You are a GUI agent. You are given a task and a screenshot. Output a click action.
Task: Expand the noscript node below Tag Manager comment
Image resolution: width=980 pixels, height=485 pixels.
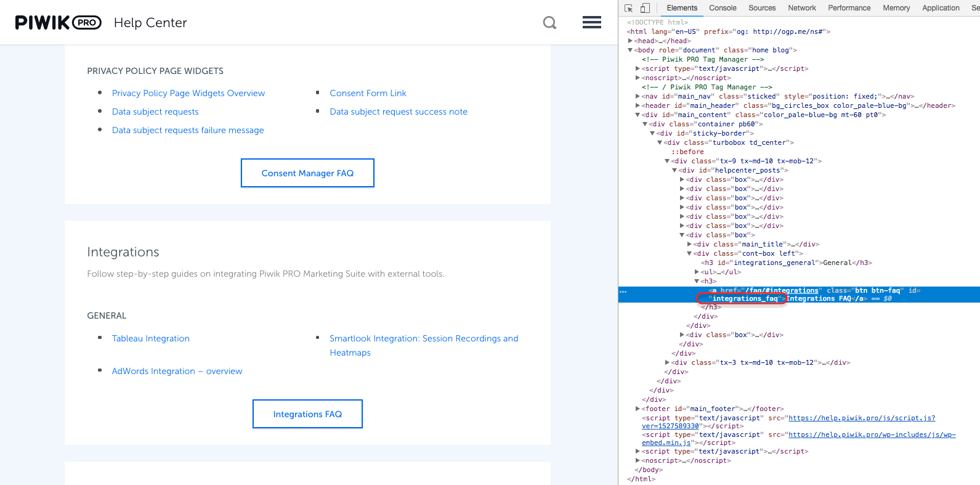[x=638, y=78]
